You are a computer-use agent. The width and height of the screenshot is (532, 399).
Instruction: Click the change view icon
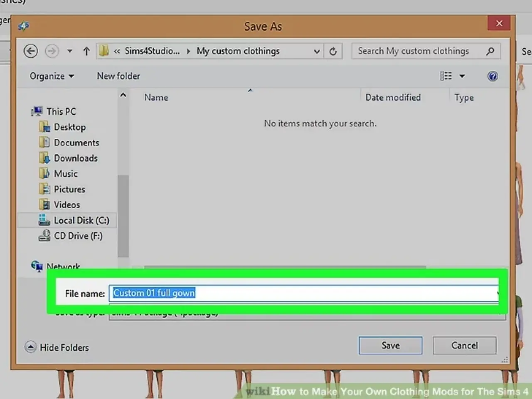pyautogui.click(x=446, y=76)
